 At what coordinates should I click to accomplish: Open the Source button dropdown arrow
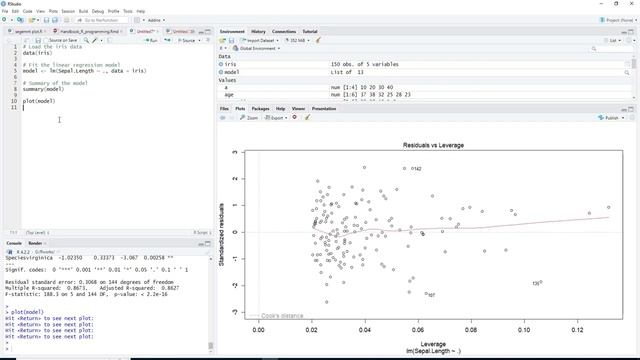(199, 40)
